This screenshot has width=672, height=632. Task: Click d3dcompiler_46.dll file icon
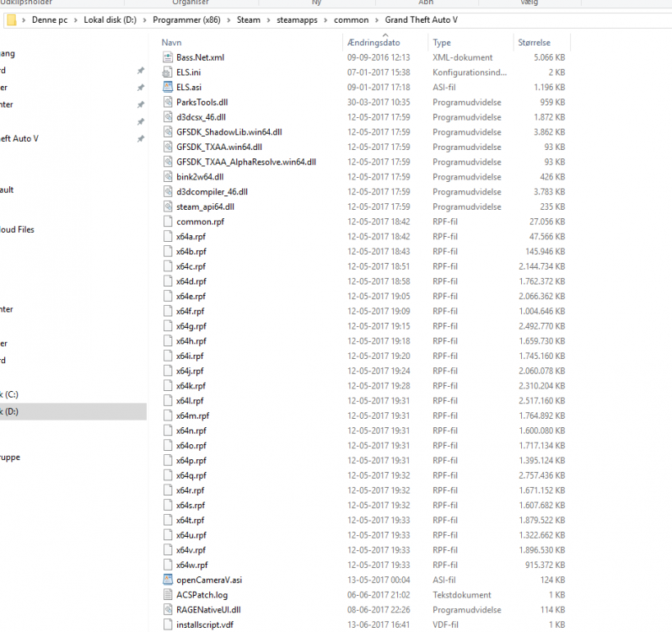168,191
